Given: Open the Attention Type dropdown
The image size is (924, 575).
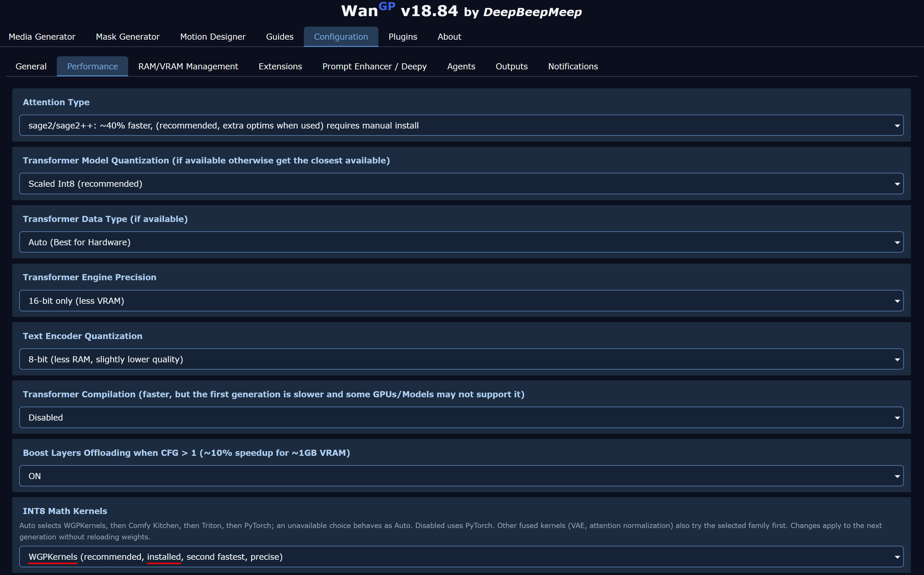Looking at the screenshot, I should coord(461,125).
